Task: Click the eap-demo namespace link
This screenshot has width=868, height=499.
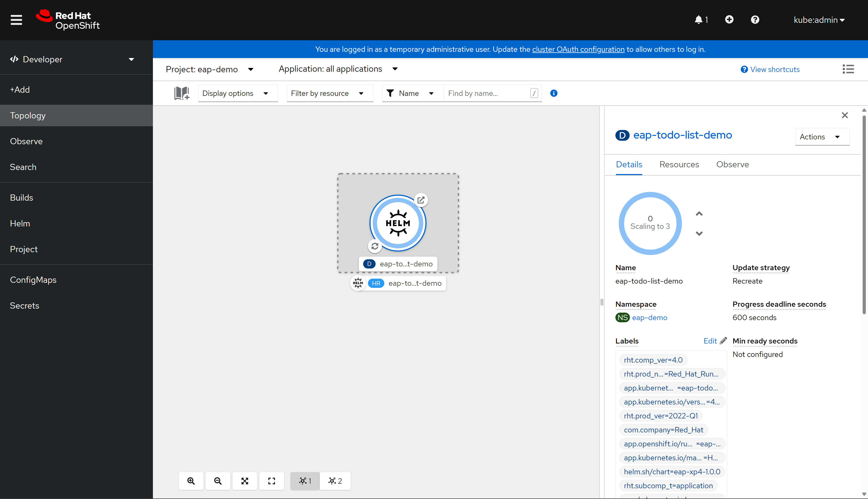Action: point(650,317)
